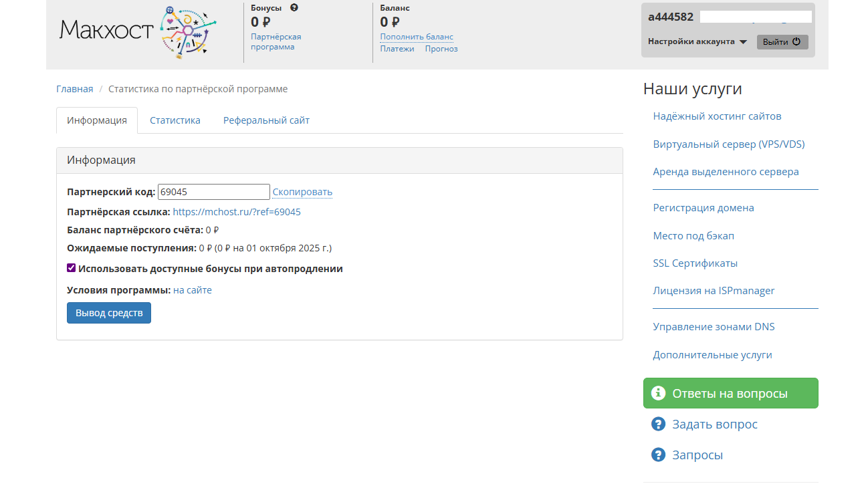Screen dimensions: 868x484
Task: Switch to the Статистика tab
Action: pyautogui.click(x=175, y=120)
